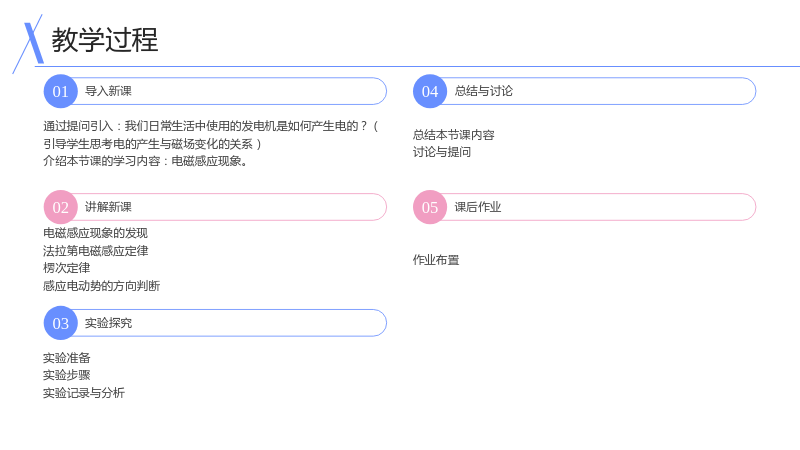Click the 实验步骤 text line
This screenshot has height=450, width=800.
coord(67,375)
